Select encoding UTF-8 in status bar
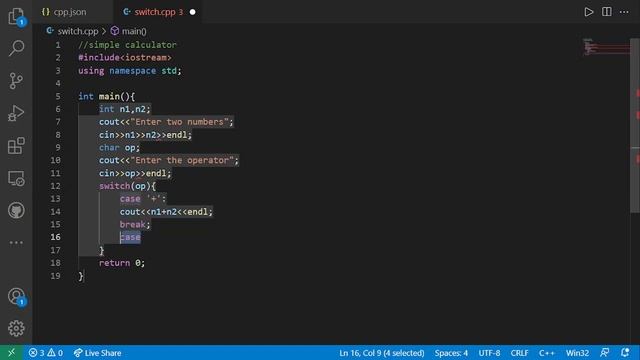640x360 pixels. (x=489, y=353)
